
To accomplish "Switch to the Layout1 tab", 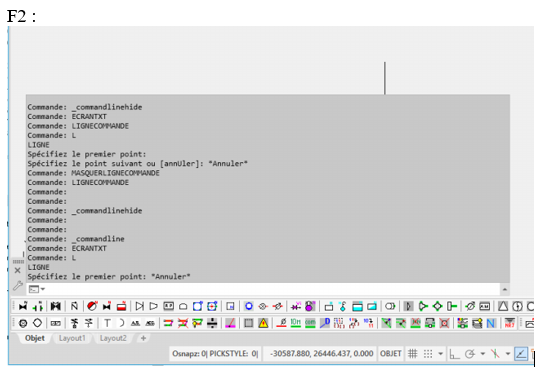I will point(72,338).
